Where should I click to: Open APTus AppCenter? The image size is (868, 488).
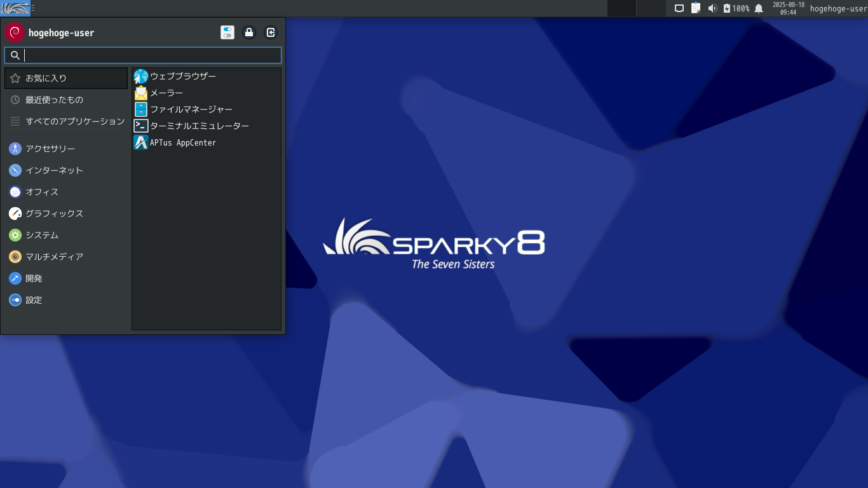pos(182,142)
